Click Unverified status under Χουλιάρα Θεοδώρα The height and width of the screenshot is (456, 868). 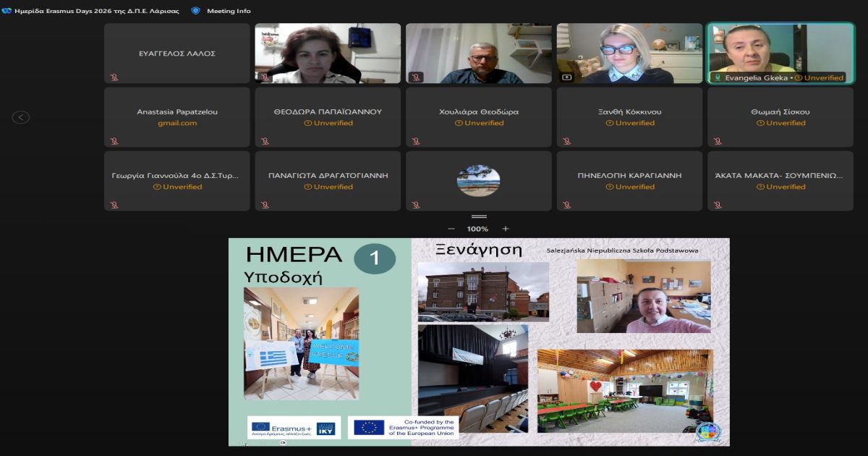(x=479, y=123)
